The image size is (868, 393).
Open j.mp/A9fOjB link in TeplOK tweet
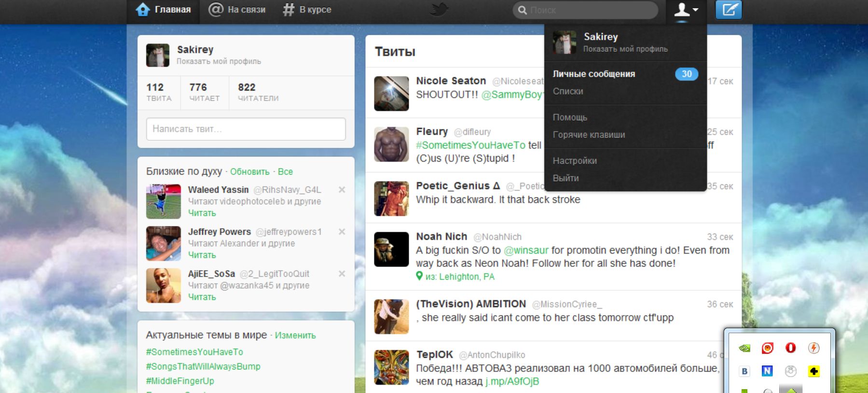(x=512, y=381)
